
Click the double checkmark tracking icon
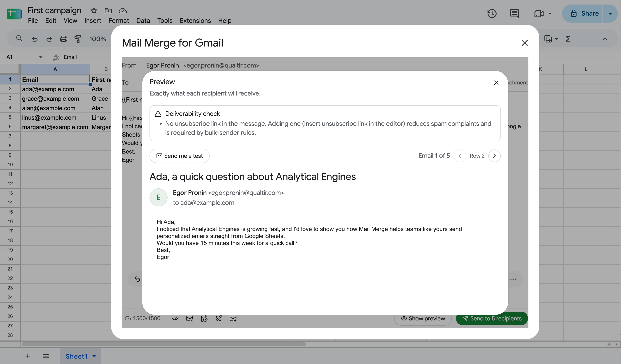coord(175,318)
